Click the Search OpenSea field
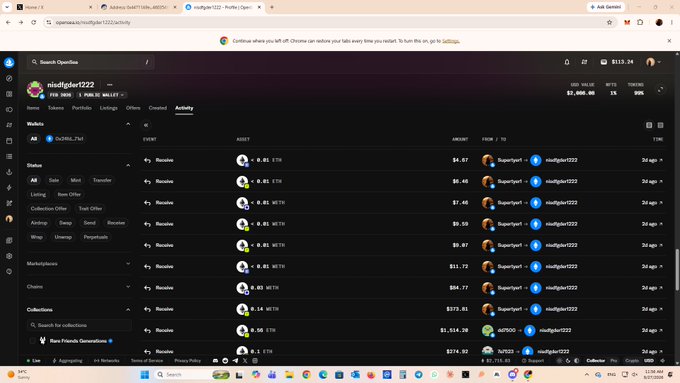This screenshot has height=383, width=680. coord(90,62)
